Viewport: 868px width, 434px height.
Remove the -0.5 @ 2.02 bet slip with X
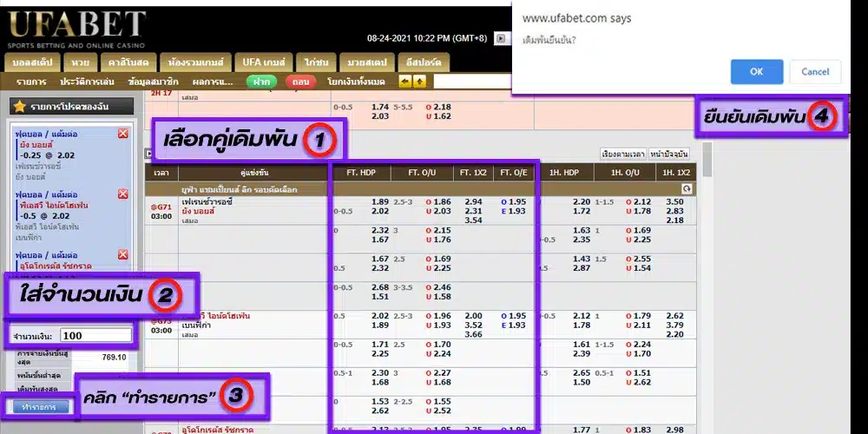point(123,194)
